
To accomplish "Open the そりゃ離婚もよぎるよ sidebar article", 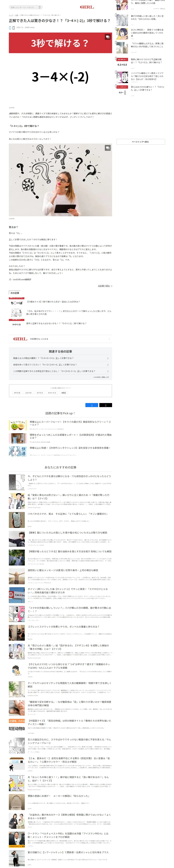I will [147, 45].
